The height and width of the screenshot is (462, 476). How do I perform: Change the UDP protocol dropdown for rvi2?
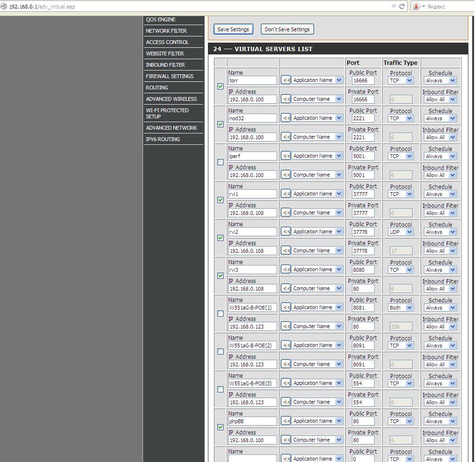tap(401, 232)
